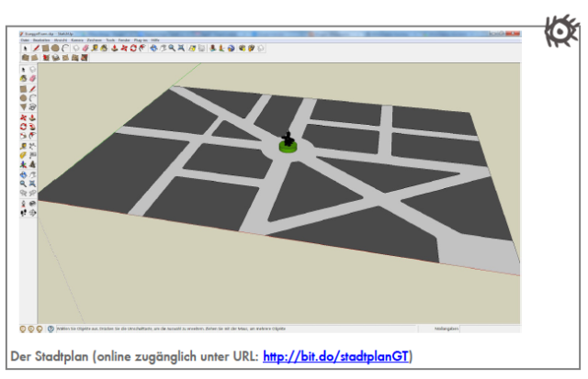
Task: Open the Bearbeiten menu
Action: (x=41, y=40)
